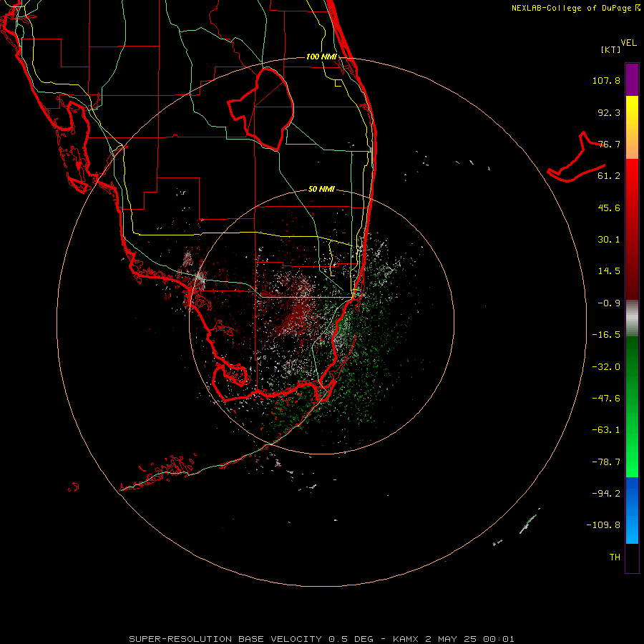The image size is (644, 644).
Task: Click the 50 NMI range ring label
Action: click(x=321, y=190)
